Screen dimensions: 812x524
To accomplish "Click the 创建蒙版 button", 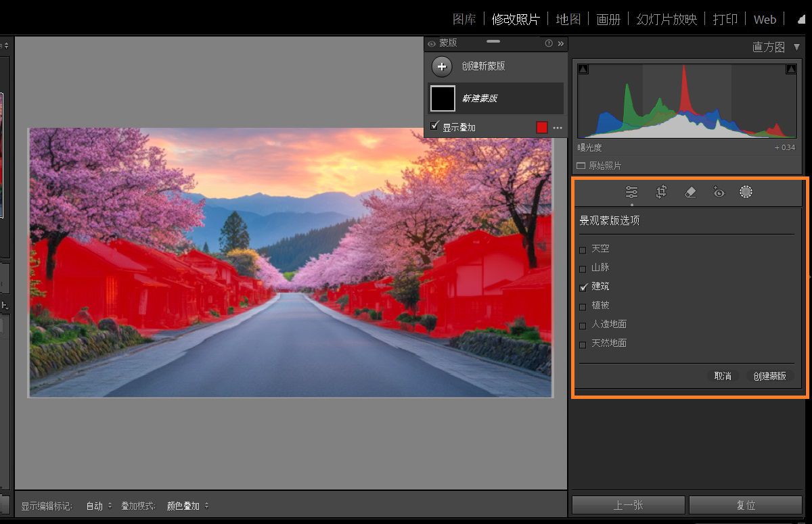I will click(x=771, y=376).
